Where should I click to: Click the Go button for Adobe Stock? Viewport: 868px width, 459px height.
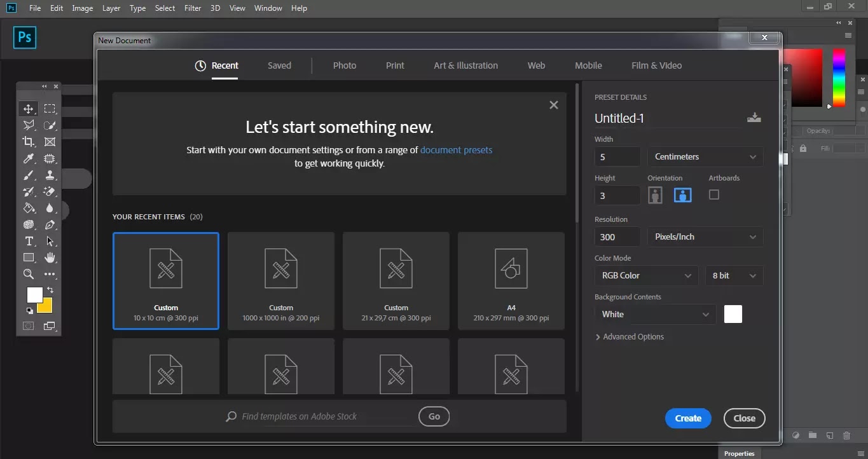[434, 416]
